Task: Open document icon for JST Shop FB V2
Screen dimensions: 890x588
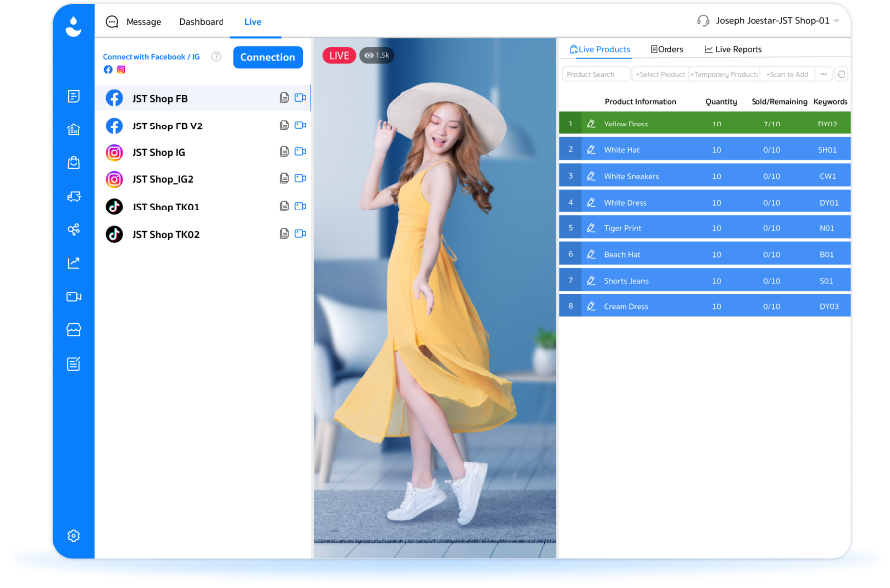Action: coord(284,126)
